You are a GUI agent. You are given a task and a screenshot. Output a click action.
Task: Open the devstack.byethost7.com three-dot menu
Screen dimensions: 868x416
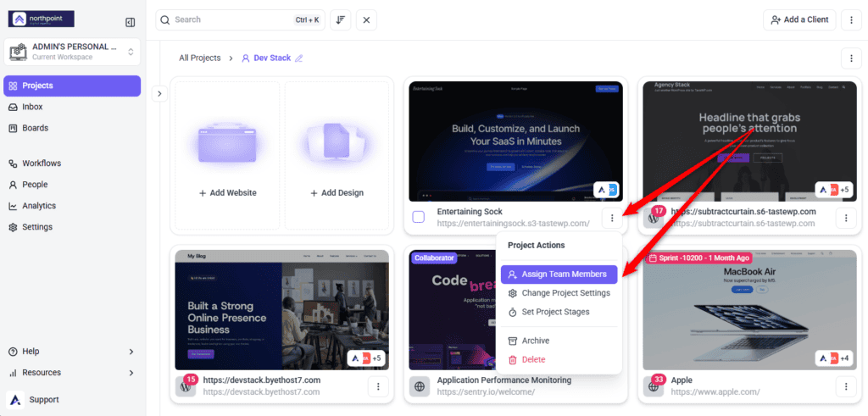point(378,386)
